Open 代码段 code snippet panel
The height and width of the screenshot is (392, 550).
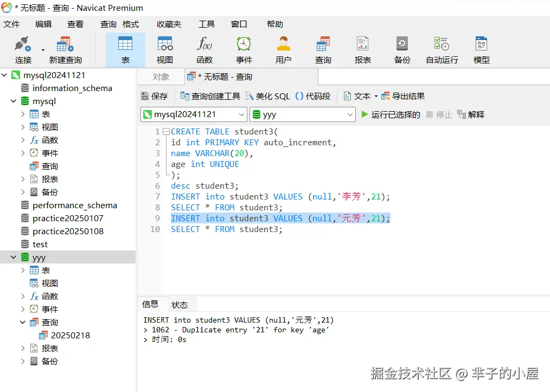[x=313, y=96]
